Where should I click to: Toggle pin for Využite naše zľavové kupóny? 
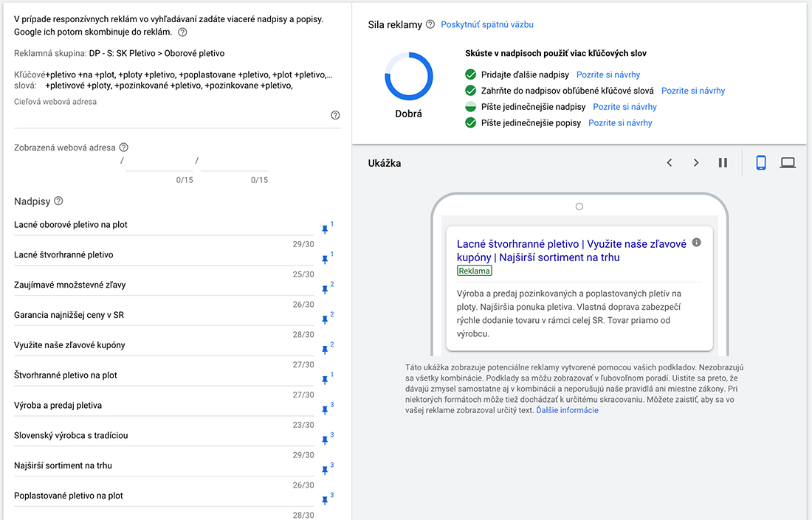(x=326, y=350)
